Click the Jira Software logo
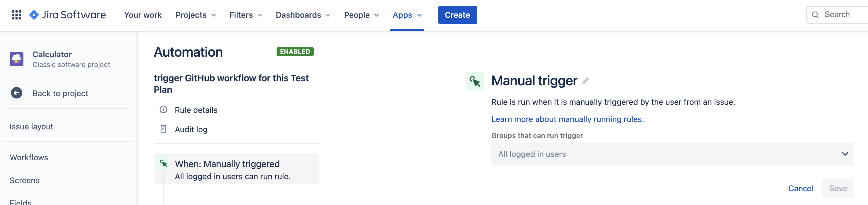The width and height of the screenshot is (868, 205). coord(67,15)
